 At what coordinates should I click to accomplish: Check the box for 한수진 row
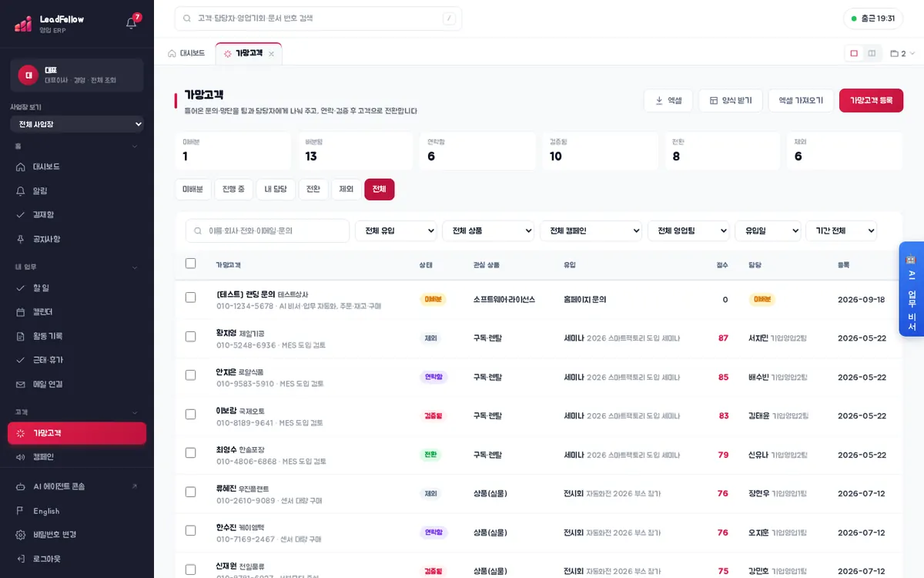pos(191,531)
